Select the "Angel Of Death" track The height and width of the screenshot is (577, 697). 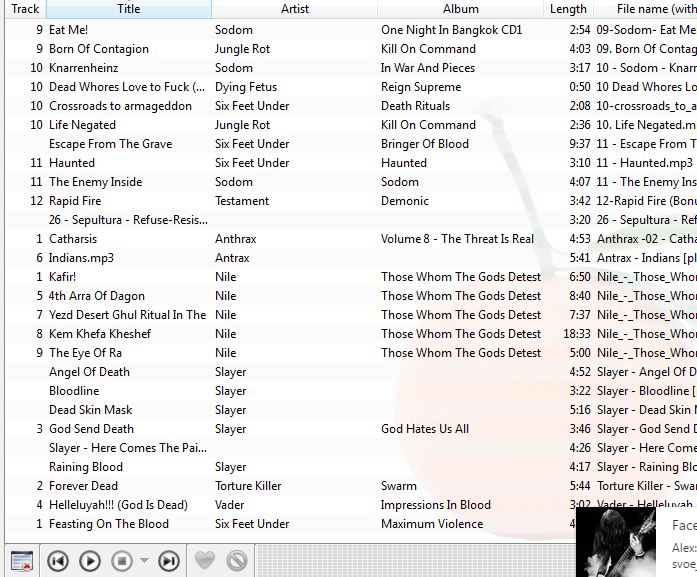tap(89, 372)
